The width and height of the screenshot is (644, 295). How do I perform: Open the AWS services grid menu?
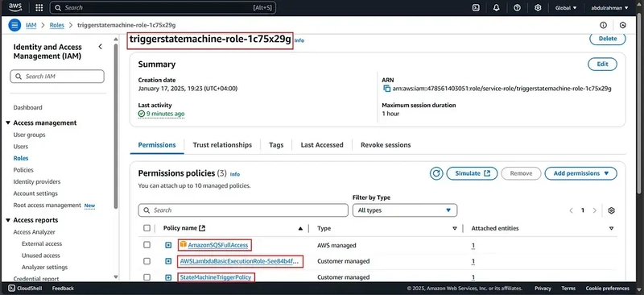[x=39, y=7]
